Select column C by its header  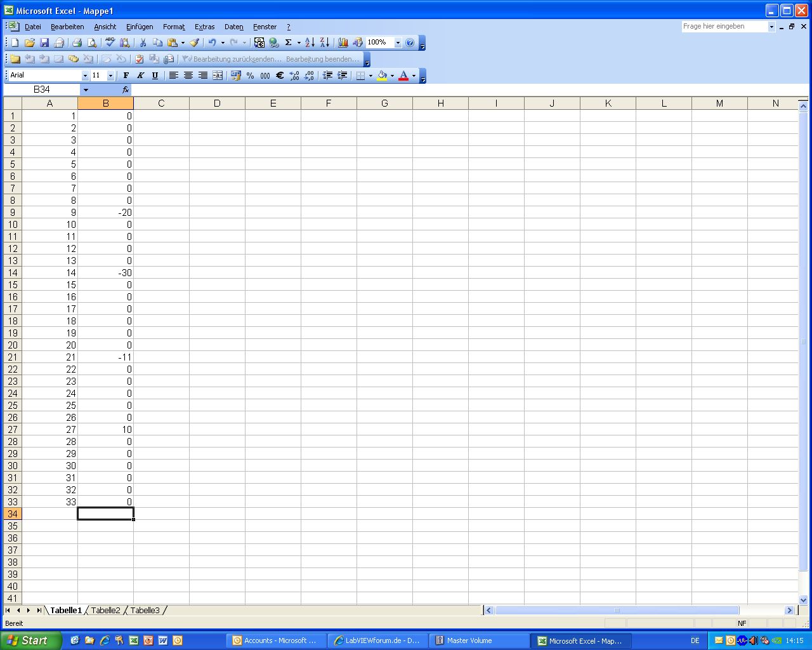point(161,103)
